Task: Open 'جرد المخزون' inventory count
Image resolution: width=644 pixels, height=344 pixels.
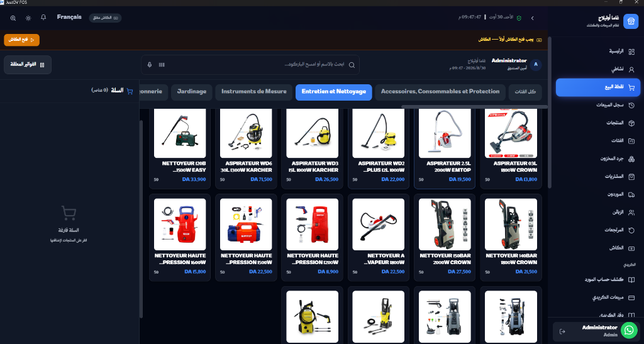Action: [598, 158]
